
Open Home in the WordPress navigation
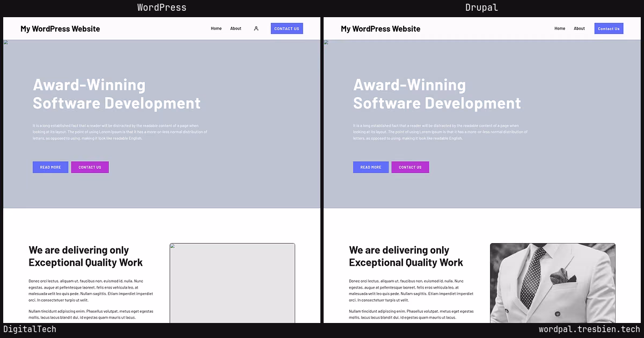216,28
